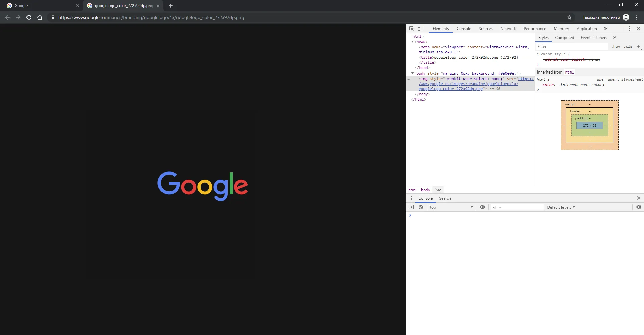Viewport: 644px width, 335px height.
Task: Choose html in the breadcrumb
Action: (x=412, y=190)
